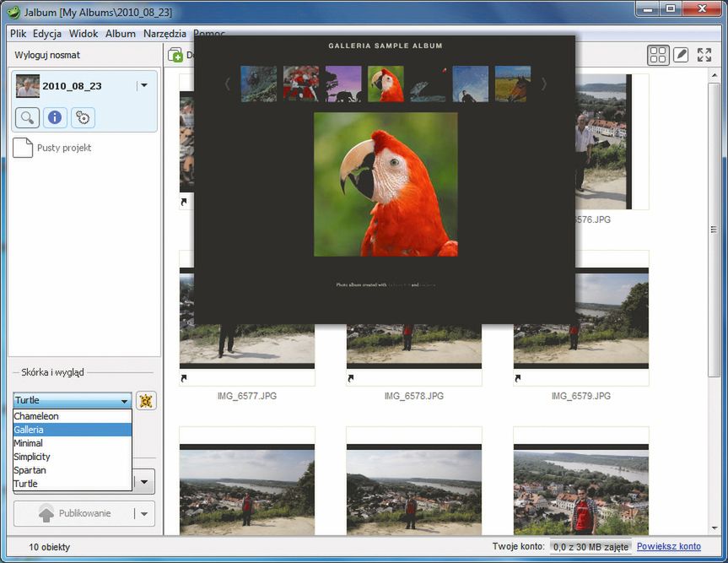The width and height of the screenshot is (728, 563).
Task: Select the man on hill photo at top right
Action: click(603, 142)
